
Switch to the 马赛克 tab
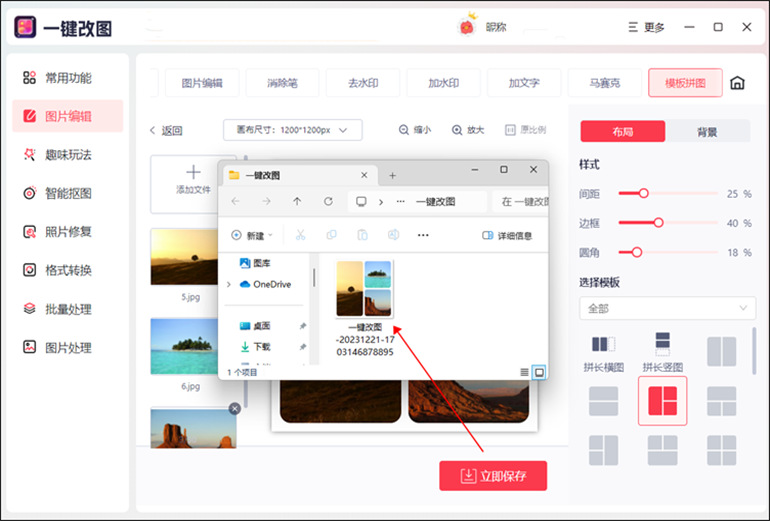click(x=605, y=83)
